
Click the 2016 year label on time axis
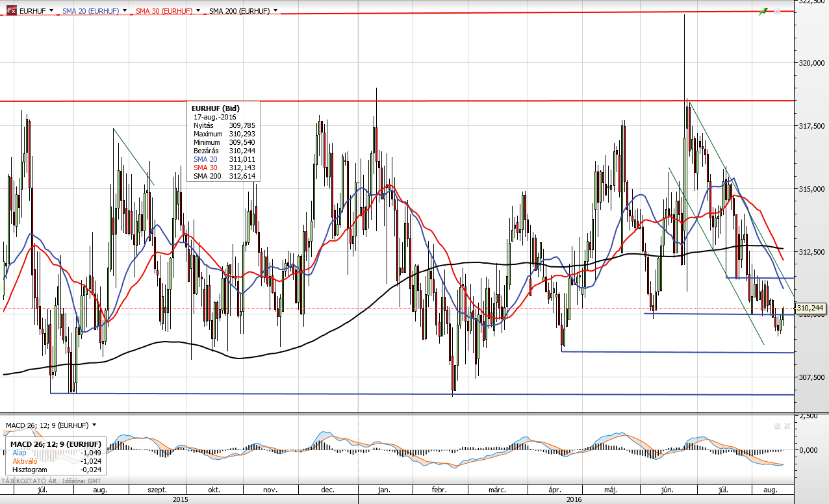(x=574, y=499)
